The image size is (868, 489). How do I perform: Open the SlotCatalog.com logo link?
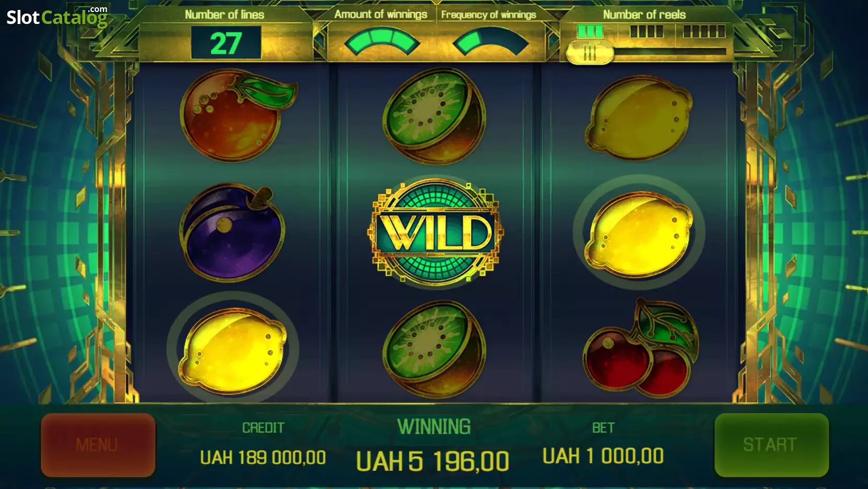57,17
